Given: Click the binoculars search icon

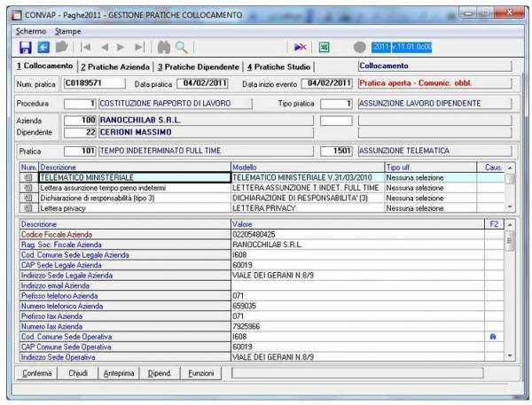Looking at the screenshot, I should 164,47.
